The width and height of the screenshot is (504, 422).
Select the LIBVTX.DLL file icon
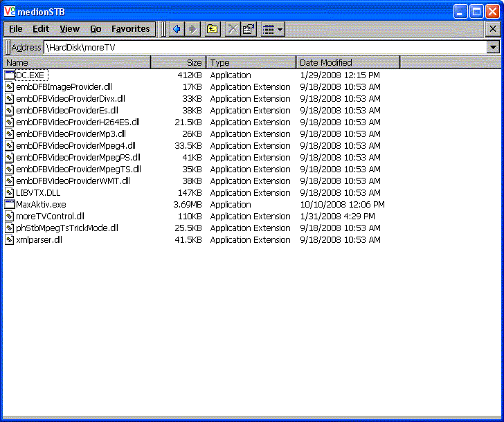pyautogui.click(x=10, y=193)
